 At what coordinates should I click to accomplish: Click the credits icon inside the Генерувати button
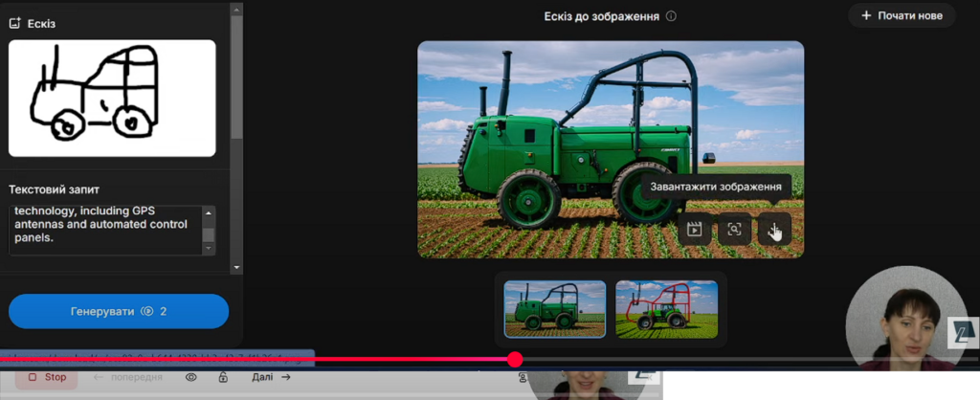click(x=147, y=311)
